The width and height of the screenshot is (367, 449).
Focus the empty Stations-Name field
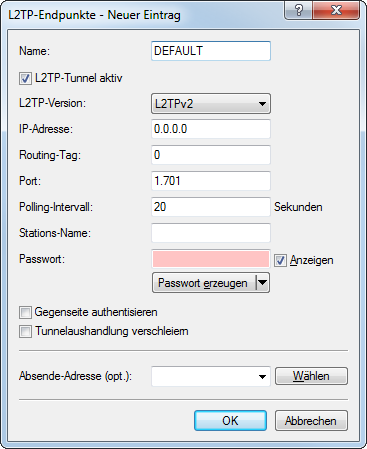(x=211, y=233)
